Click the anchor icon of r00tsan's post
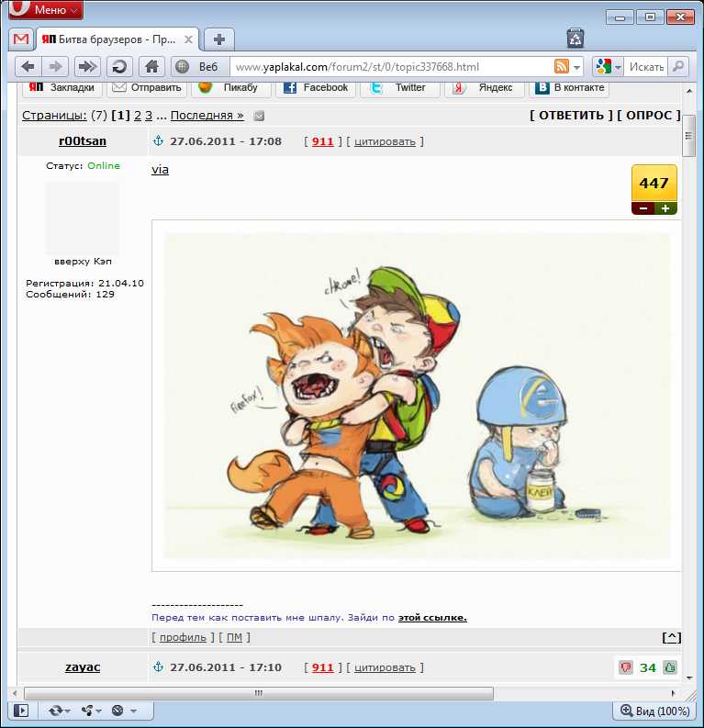The image size is (704, 728). [158, 140]
